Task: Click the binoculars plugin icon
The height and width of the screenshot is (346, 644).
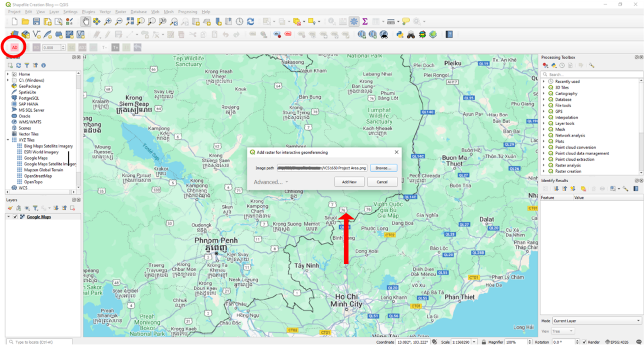Action: click(411, 35)
